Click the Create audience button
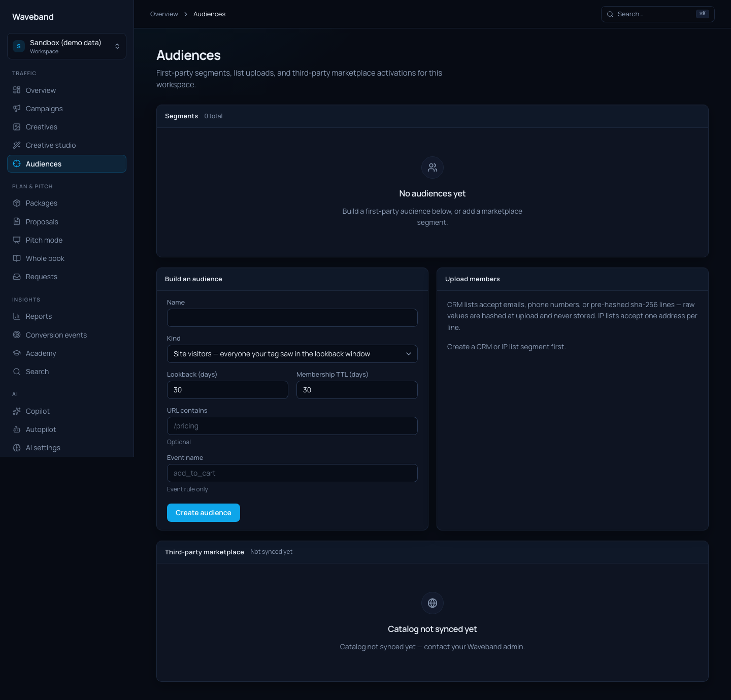Screen dimensions: 731x700 [204, 513]
